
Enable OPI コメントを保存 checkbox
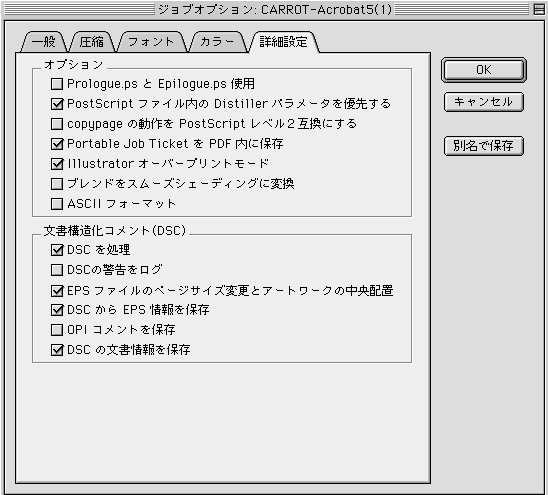pyautogui.click(x=57, y=330)
